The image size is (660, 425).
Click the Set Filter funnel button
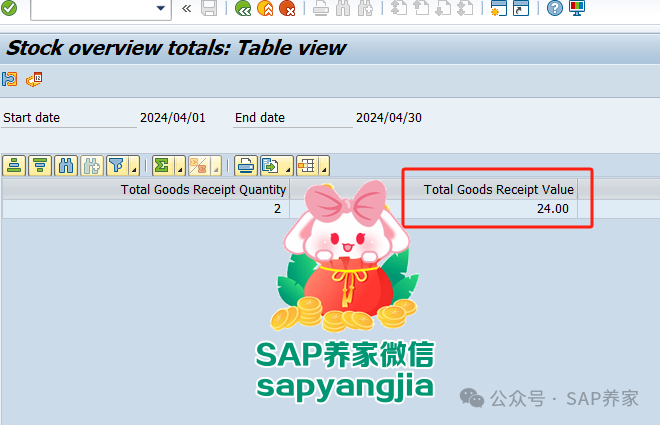point(117,165)
